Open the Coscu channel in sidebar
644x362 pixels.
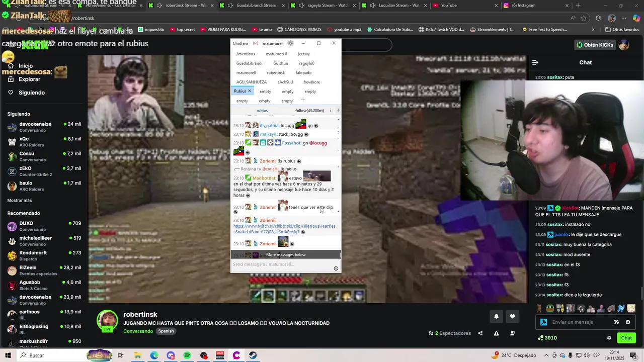tap(44, 156)
